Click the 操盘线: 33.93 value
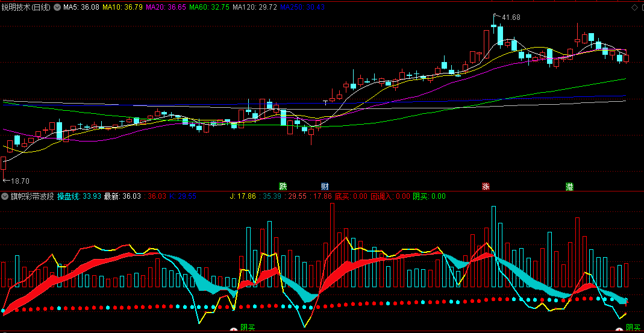The height and width of the screenshot is (333, 644). 80,196
